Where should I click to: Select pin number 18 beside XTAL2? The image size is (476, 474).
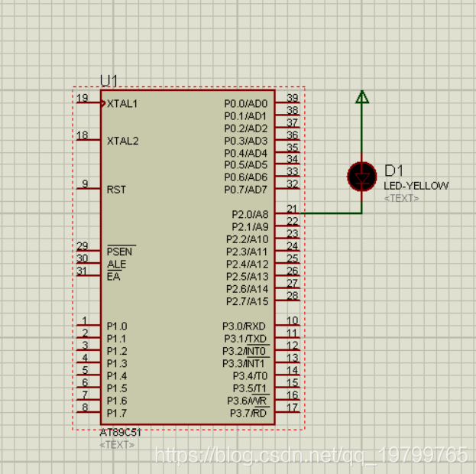coord(83,135)
